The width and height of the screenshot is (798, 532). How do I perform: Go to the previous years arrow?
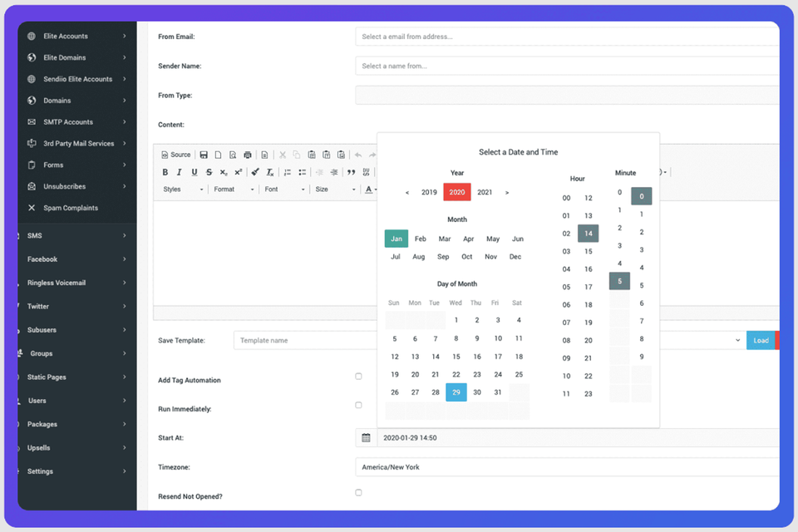[407, 193]
